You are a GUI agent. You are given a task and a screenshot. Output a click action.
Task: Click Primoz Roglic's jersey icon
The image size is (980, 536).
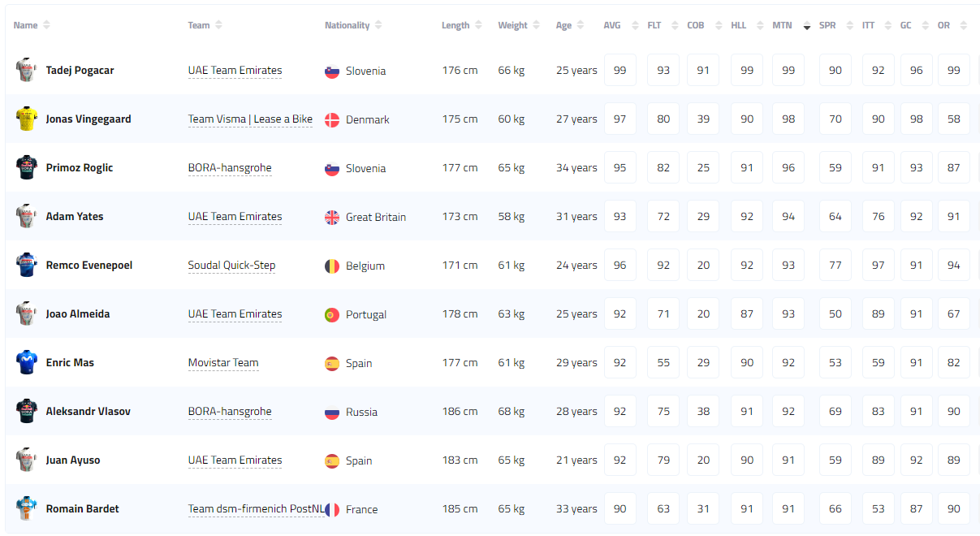(x=27, y=167)
